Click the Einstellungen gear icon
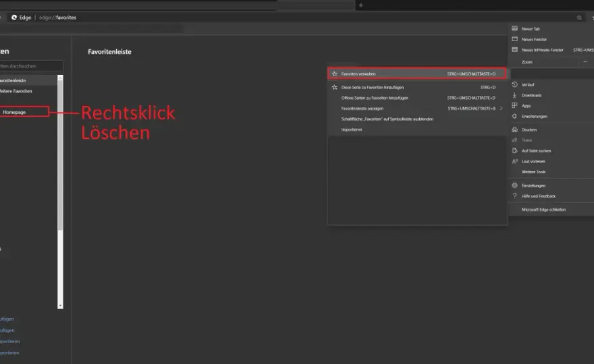This screenshot has height=364, width=594. tap(514, 185)
